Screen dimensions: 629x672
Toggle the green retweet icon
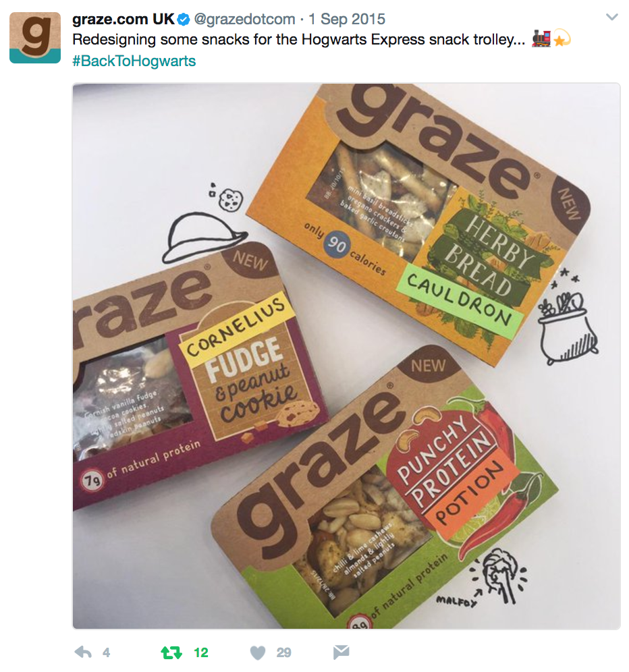pyautogui.click(x=171, y=652)
